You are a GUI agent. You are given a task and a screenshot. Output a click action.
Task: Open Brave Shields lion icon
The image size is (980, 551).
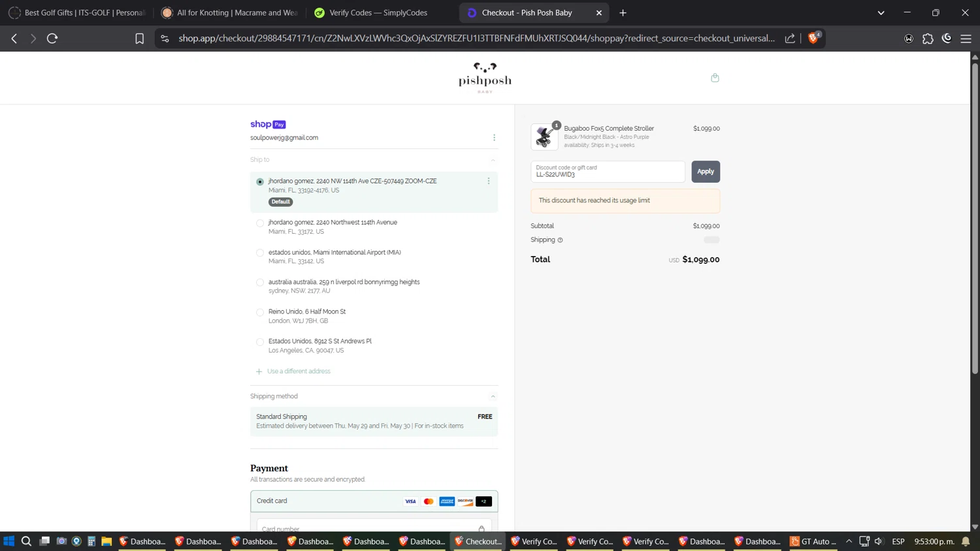[813, 38]
